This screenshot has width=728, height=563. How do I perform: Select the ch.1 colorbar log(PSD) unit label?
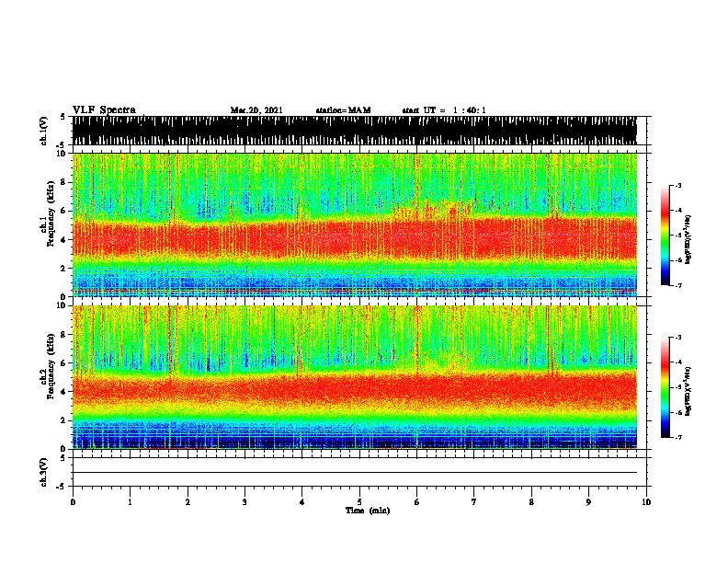pos(688,239)
